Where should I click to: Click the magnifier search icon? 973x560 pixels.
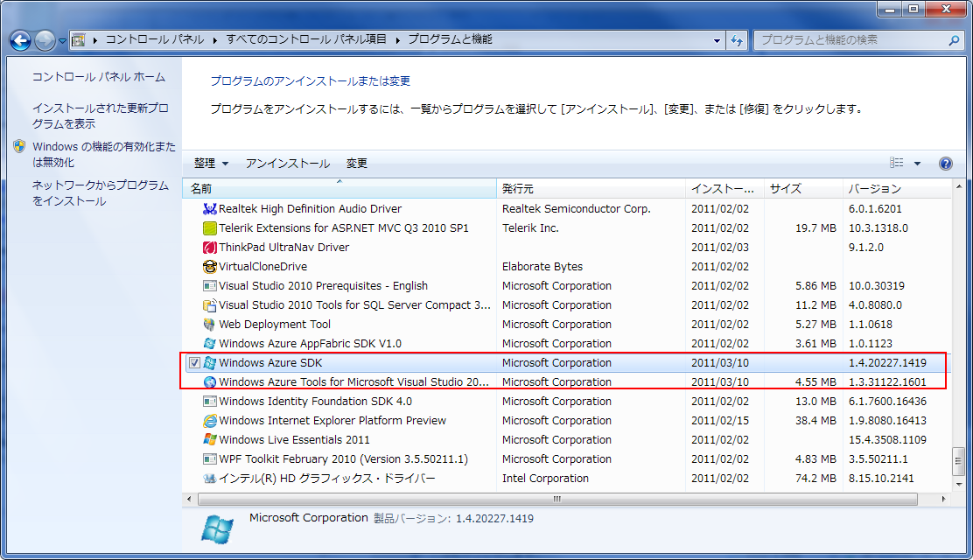(x=954, y=40)
